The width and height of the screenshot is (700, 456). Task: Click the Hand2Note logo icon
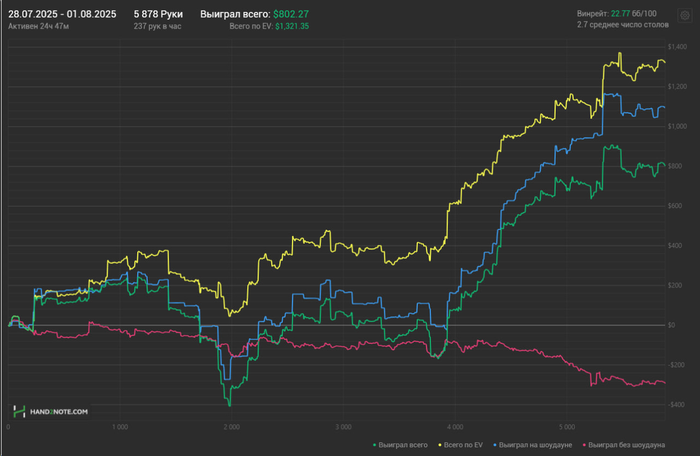tap(19, 411)
